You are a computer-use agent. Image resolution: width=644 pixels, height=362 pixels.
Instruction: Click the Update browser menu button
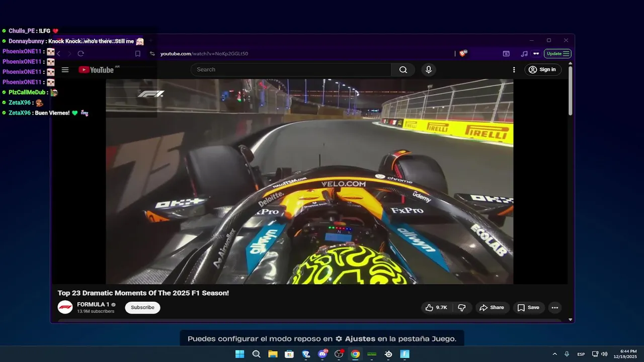(557, 53)
